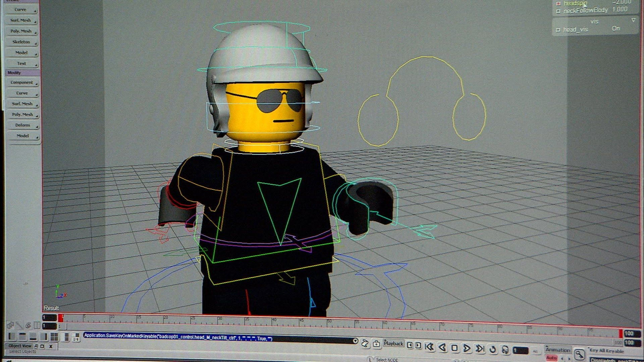Click the magnet snap icon near timeline
The image size is (644, 362).
28,325
